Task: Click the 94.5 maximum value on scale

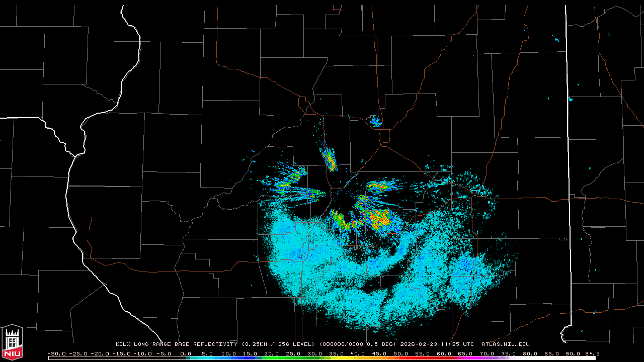Action: 591,354
